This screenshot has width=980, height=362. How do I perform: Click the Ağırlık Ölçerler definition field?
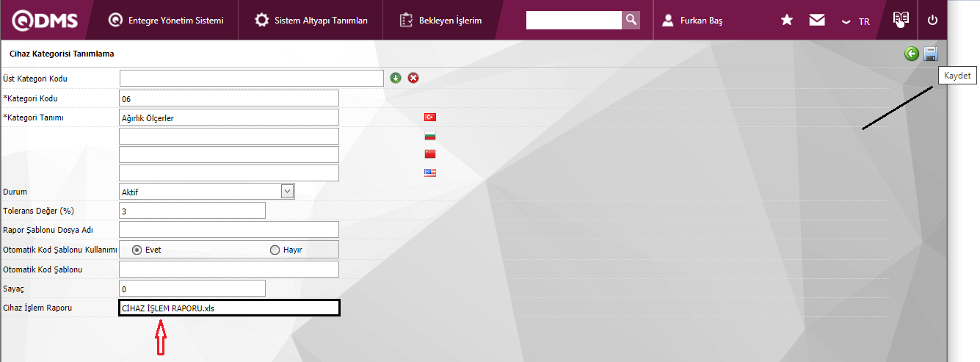tap(229, 117)
